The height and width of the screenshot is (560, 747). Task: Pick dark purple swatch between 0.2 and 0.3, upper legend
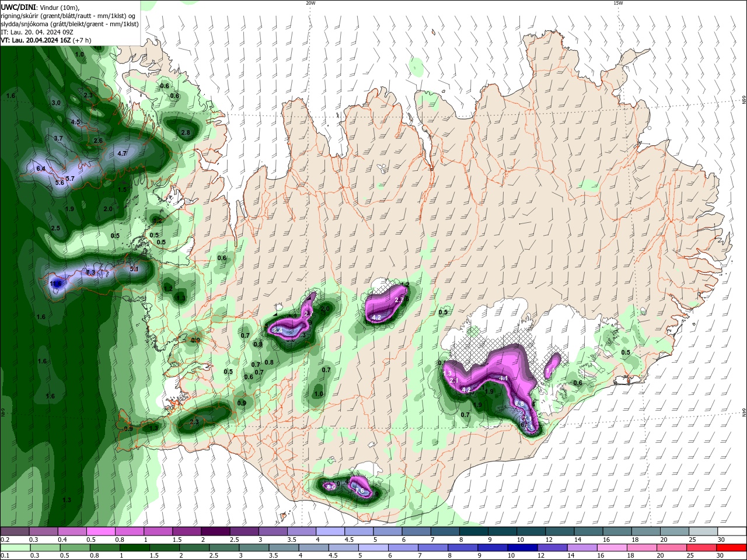click(x=15, y=531)
